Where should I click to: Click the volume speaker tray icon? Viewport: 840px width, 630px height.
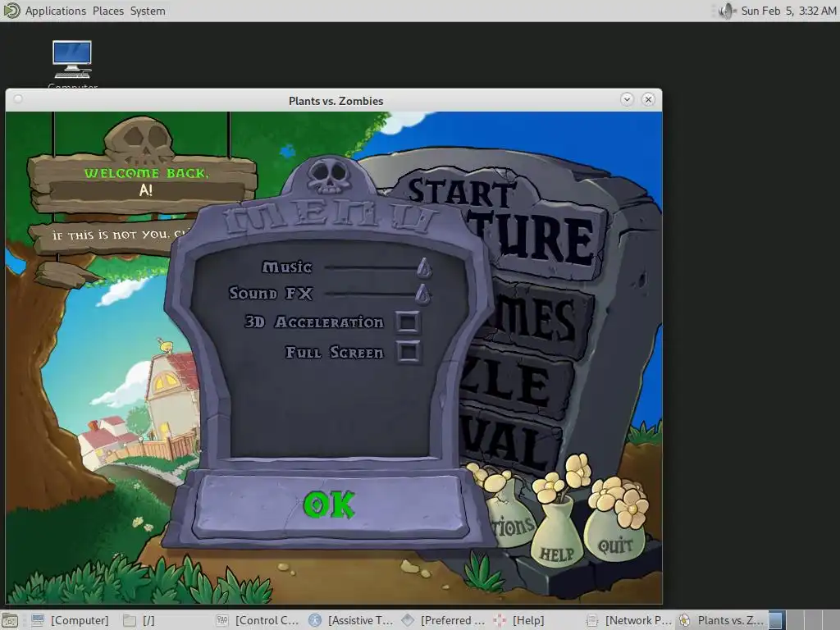click(x=726, y=11)
